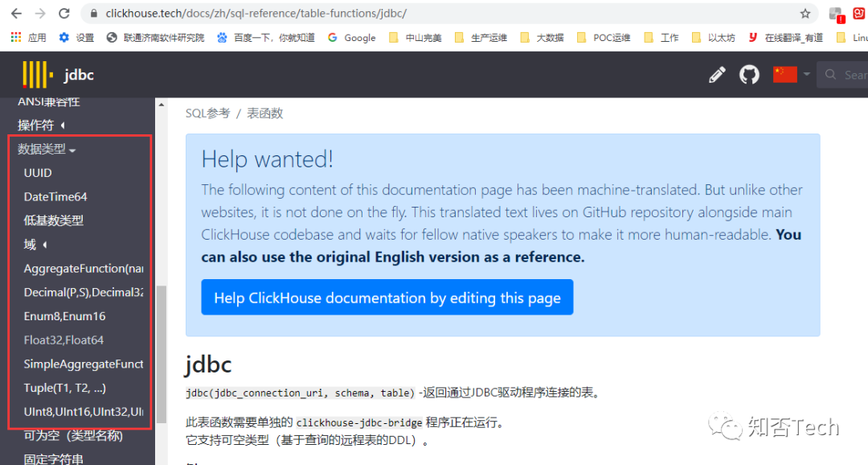Viewport: 868px width, 465px height.
Task: Open the GitHub repository icon
Action: (x=750, y=74)
